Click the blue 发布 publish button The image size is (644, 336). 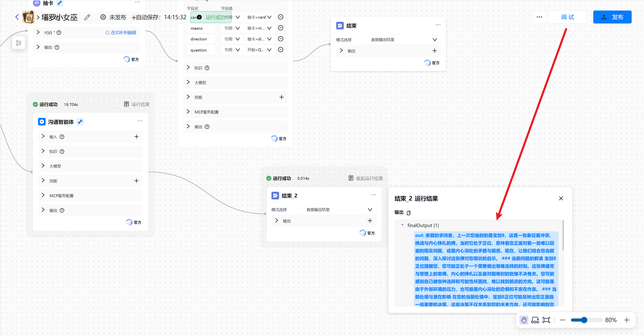coord(612,17)
